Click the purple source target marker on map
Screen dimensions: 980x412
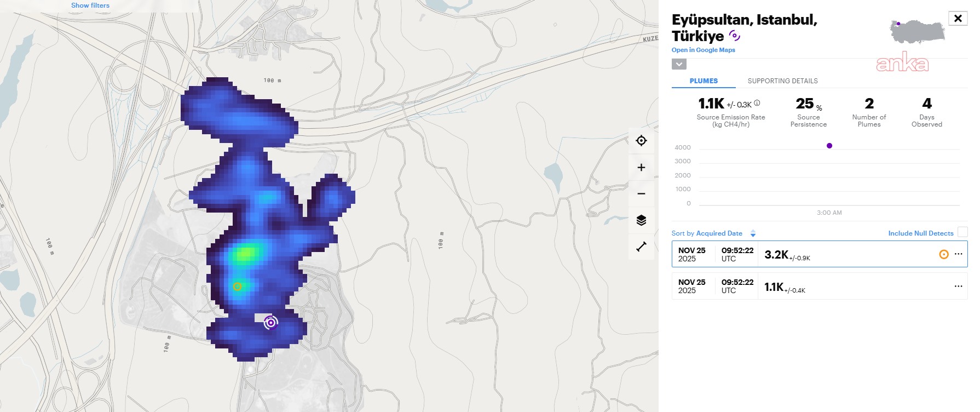click(270, 323)
